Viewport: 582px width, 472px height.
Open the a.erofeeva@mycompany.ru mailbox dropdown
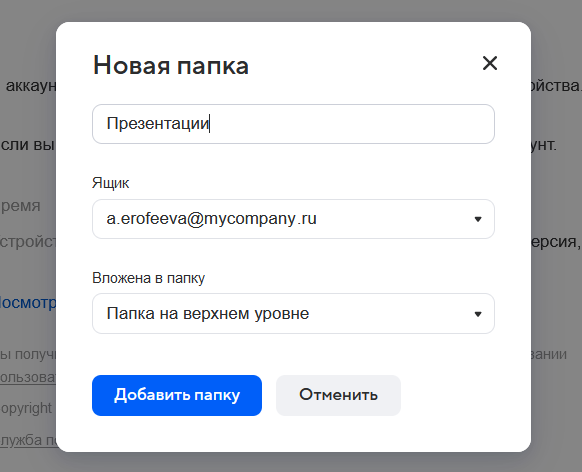point(293,219)
